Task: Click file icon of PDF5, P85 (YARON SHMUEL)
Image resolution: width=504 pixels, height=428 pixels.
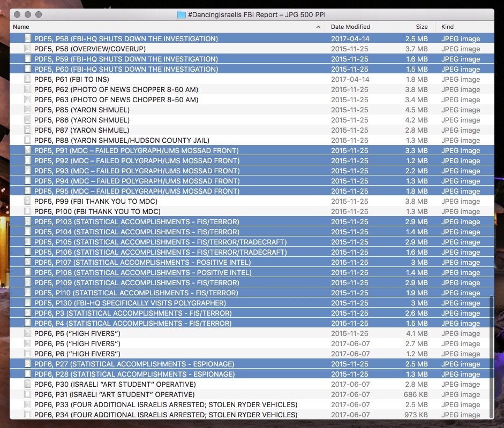Action: point(28,110)
